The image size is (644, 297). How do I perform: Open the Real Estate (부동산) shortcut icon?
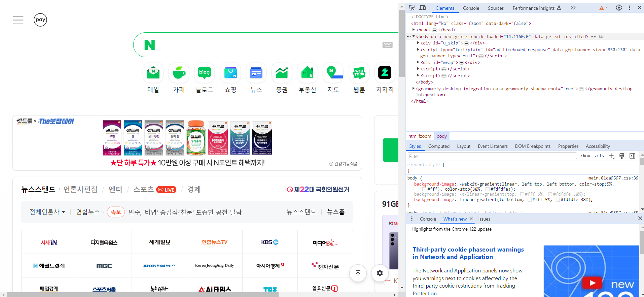(308, 73)
